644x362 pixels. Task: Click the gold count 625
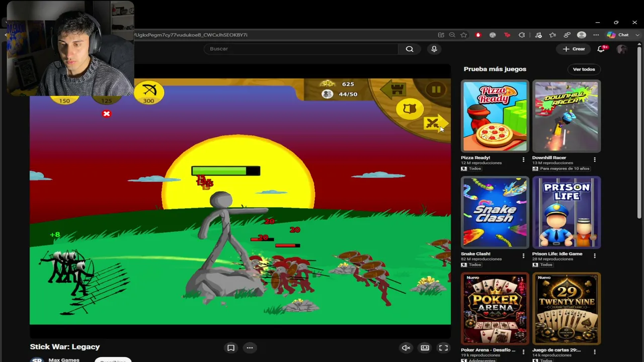[x=348, y=84]
